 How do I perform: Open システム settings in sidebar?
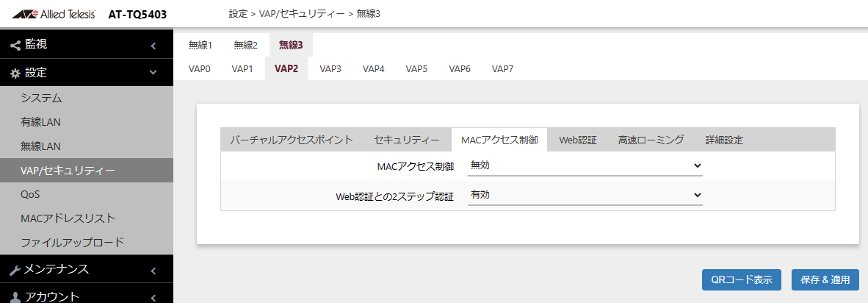pyautogui.click(x=87, y=99)
